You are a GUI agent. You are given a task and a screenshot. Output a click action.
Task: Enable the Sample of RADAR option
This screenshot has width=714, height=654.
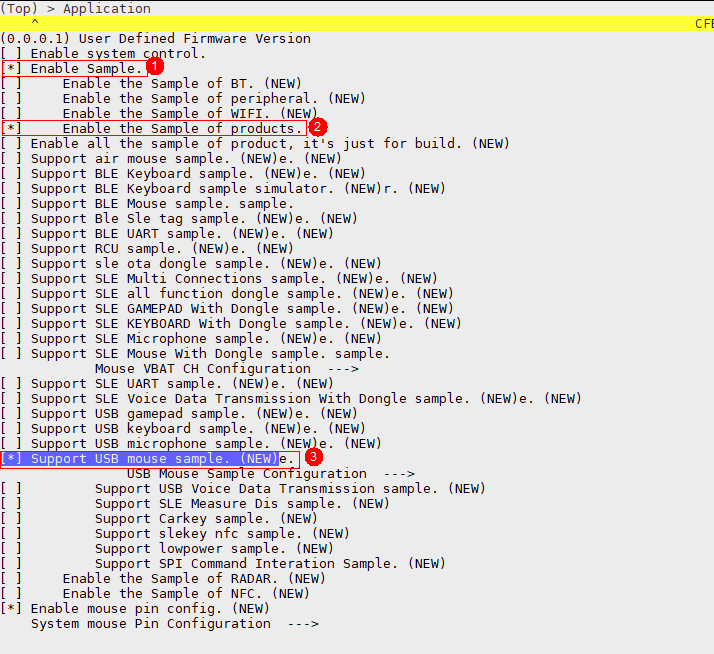[x=12, y=578]
